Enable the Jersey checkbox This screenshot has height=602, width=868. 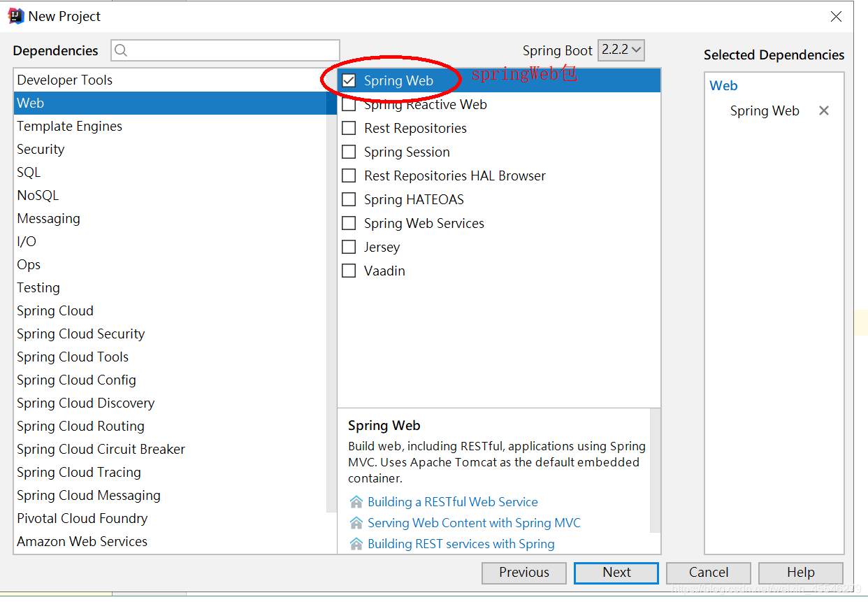tap(349, 248)
